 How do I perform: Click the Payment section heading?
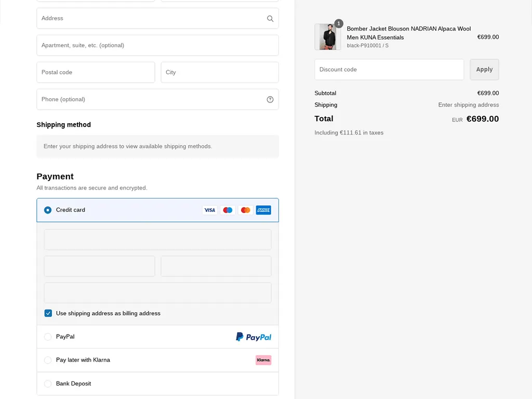55,177
